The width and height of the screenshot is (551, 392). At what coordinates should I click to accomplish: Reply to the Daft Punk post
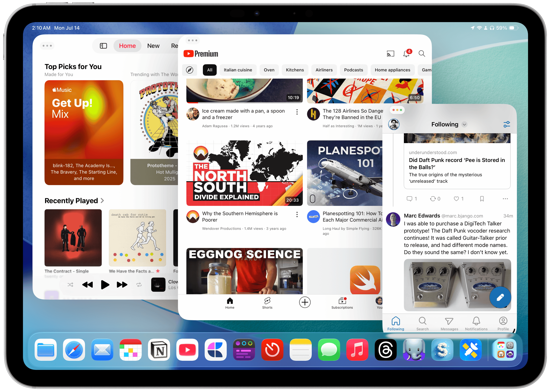pyautogui.click(x=412, y=199)
